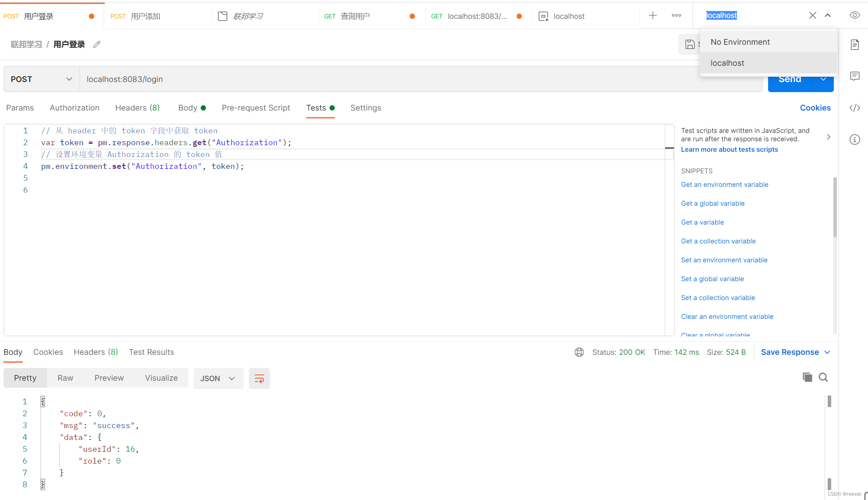Viewport: 868px width, 500px height.
Task: Click the pencil icon to rename request
Action: coord(97,44)
